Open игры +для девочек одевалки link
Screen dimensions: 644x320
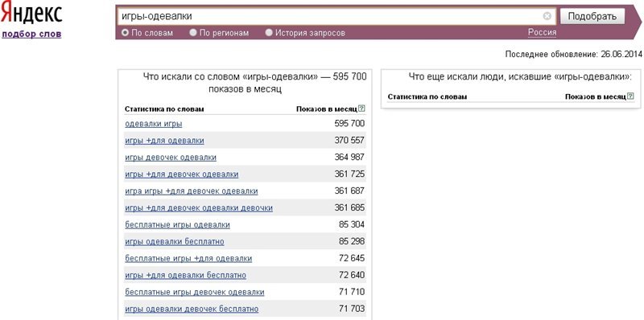[182, 174]
